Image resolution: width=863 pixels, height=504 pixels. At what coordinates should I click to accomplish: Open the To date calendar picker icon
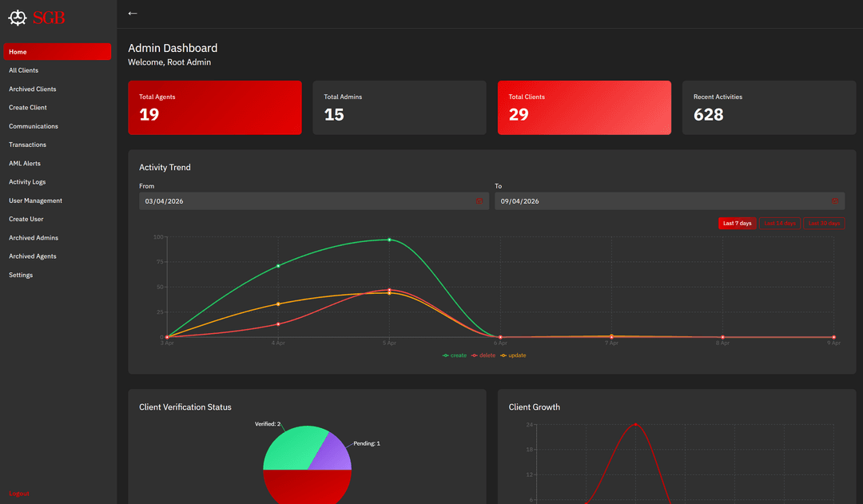coord(835,201)
